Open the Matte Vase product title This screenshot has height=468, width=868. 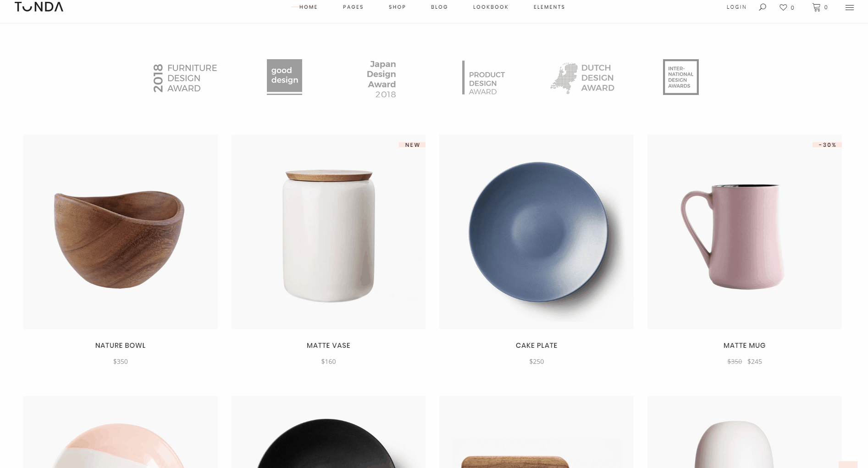coord(328,345)
